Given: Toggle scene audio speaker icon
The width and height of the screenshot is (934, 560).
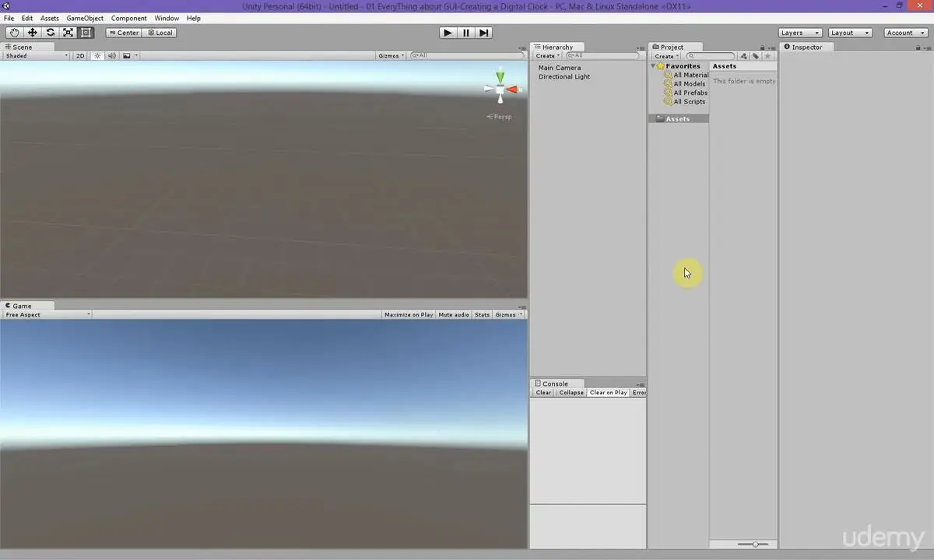Looking at the screenshot, I should pos(112,56).
